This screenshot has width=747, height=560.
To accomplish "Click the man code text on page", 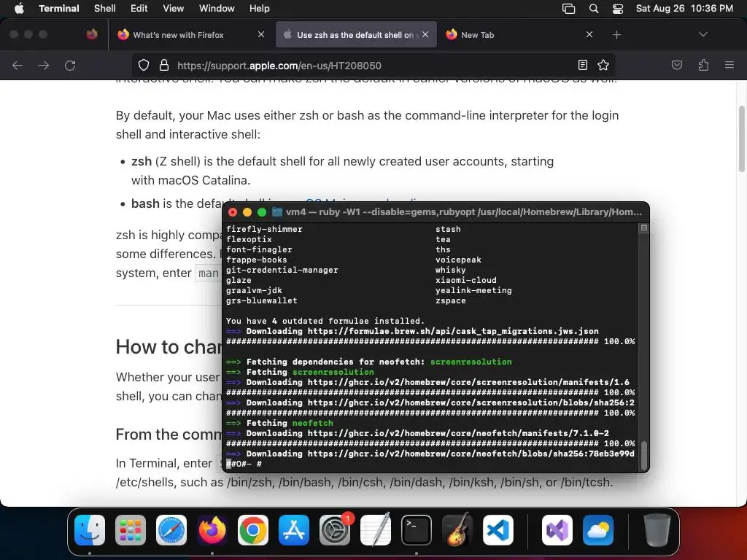I will pos(208,273).
